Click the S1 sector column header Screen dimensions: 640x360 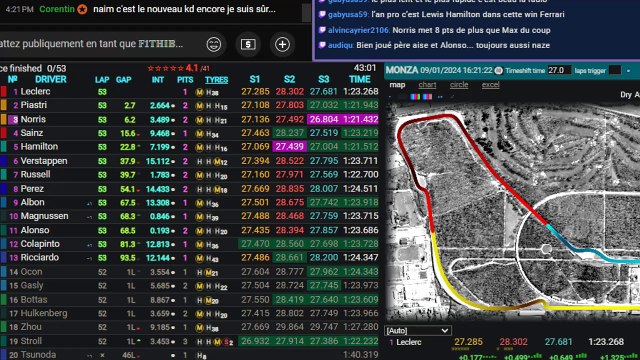[x=254, y=80]
